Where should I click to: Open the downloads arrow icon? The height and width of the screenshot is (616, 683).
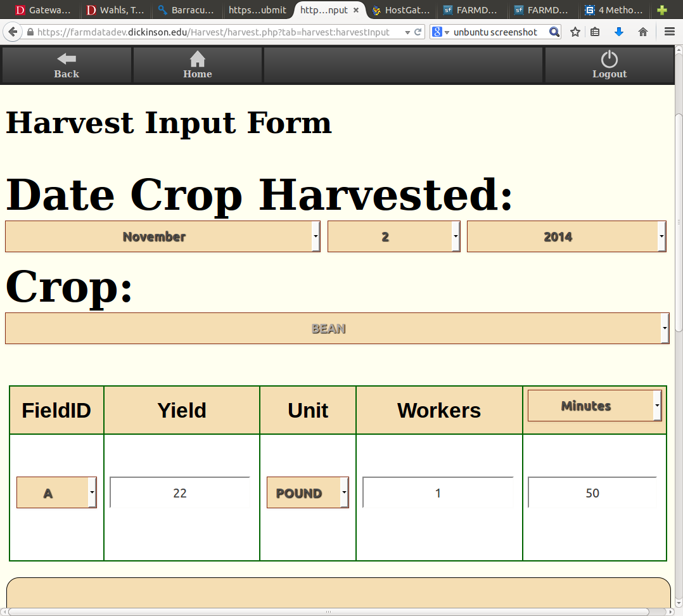(x=618, y=31)
